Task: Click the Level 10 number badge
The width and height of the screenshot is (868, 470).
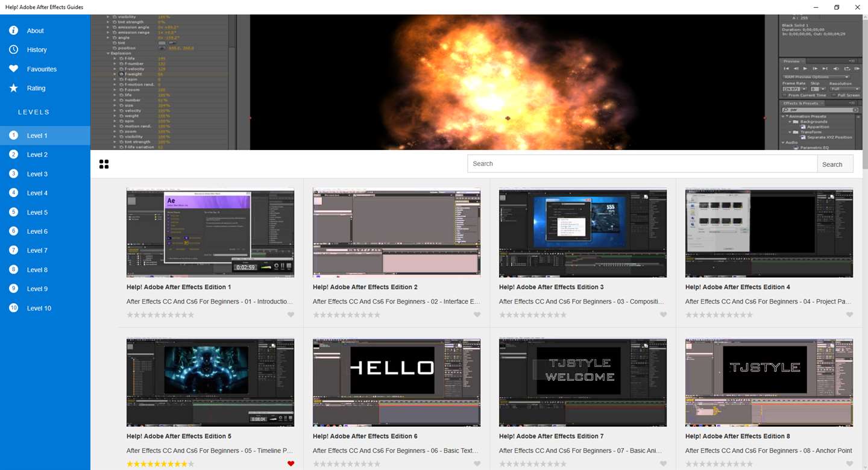Action: tap(13, 308)
